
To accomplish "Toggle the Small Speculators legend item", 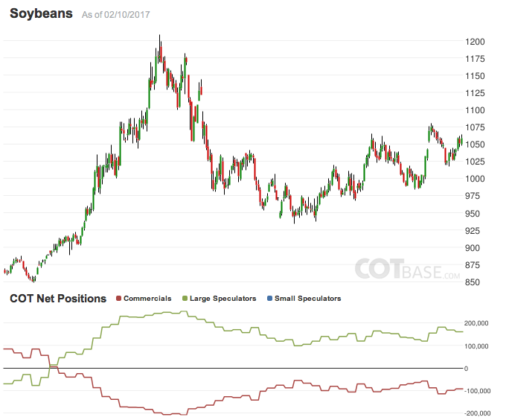I will pos(304,298).
